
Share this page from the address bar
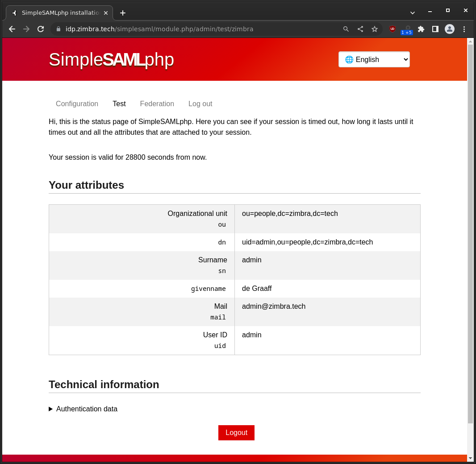[360, 29]
